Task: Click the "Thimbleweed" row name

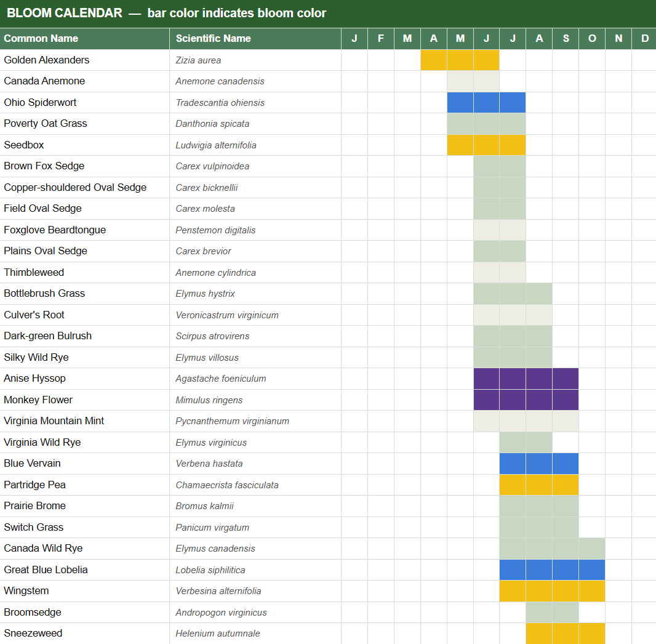Action: 34,272
